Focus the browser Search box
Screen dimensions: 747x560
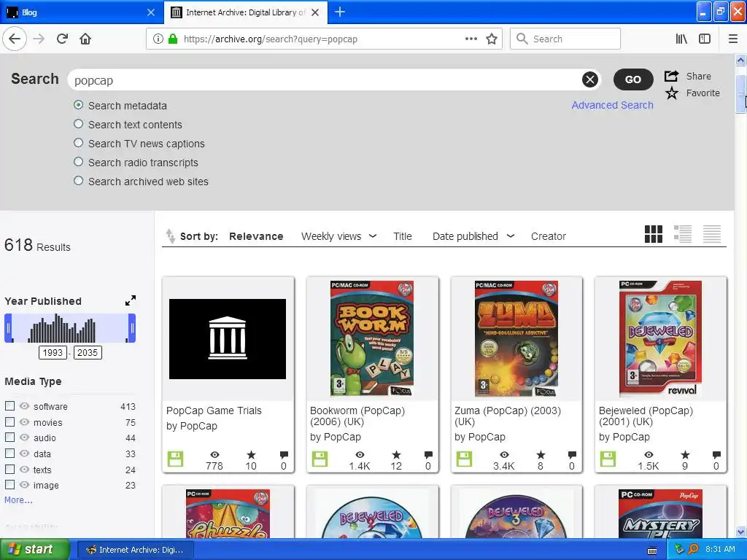565,39
